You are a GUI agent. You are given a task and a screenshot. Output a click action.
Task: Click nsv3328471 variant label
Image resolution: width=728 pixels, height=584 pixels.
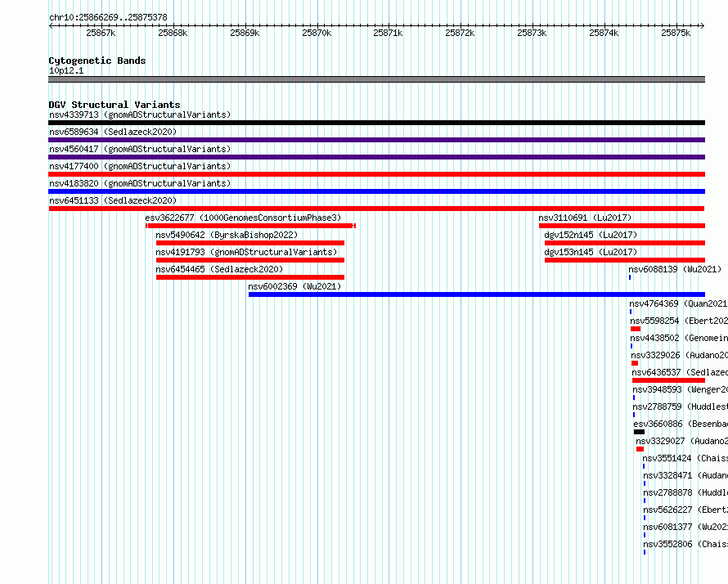(685, 475)
